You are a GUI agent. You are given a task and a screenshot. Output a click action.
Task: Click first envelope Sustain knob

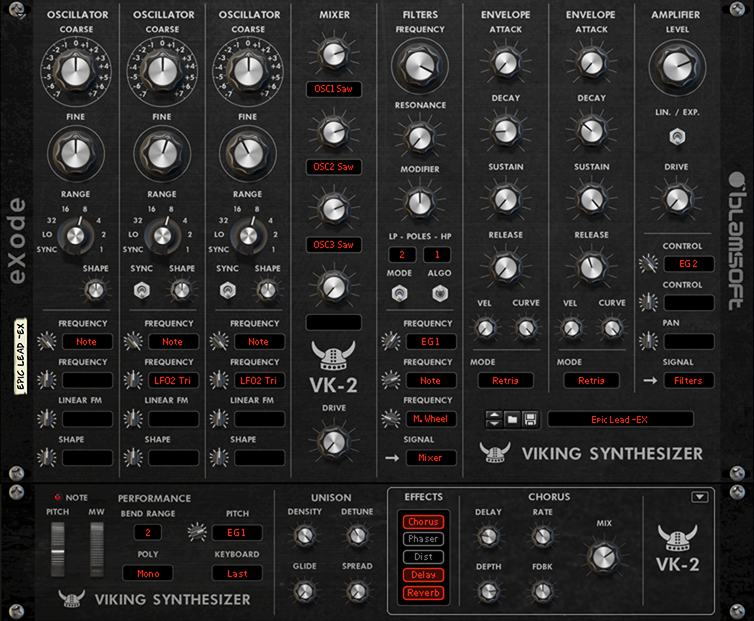tap(505, 199)
